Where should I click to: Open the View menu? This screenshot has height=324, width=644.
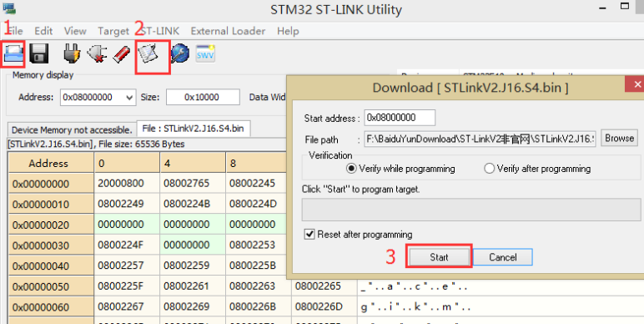pyautogui.click(x=75, y=31)
